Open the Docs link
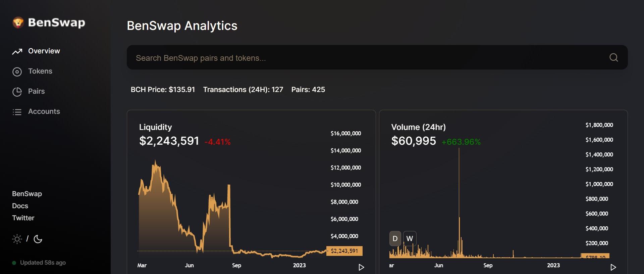 point(20,206)
